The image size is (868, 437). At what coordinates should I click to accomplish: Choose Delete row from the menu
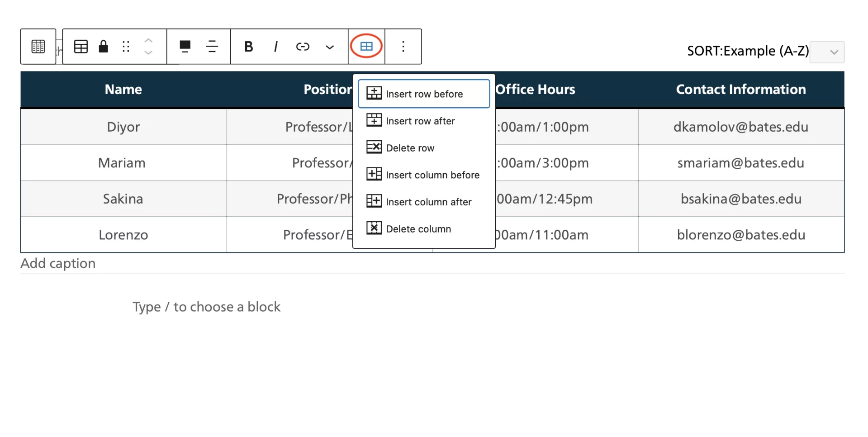point(410,148)
